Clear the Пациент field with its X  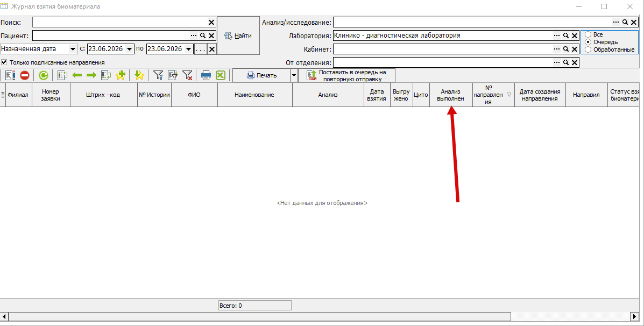tap(211, 36)
